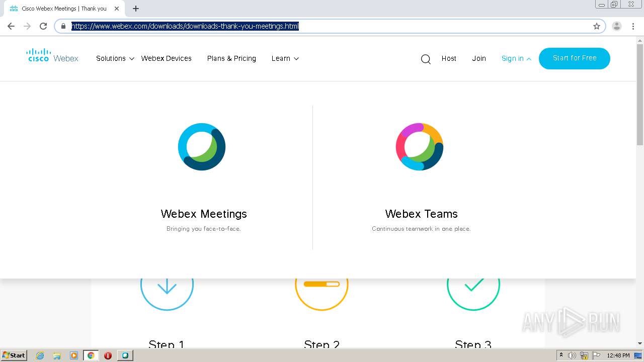Click the volume speaker tray icon
Screen dimensions: 644x362
pos(573,355)
